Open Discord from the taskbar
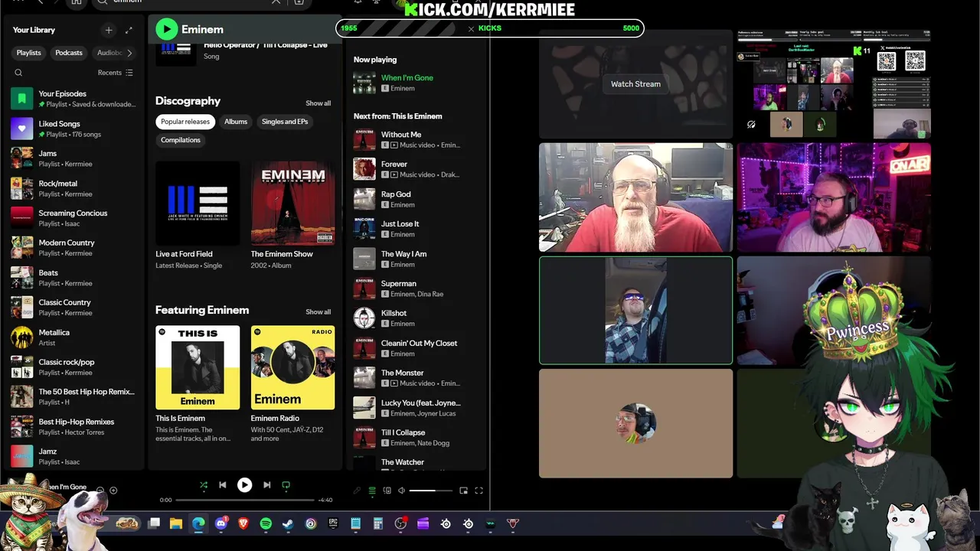Screen dimensions: 980x551 click(x=221, y=523)
